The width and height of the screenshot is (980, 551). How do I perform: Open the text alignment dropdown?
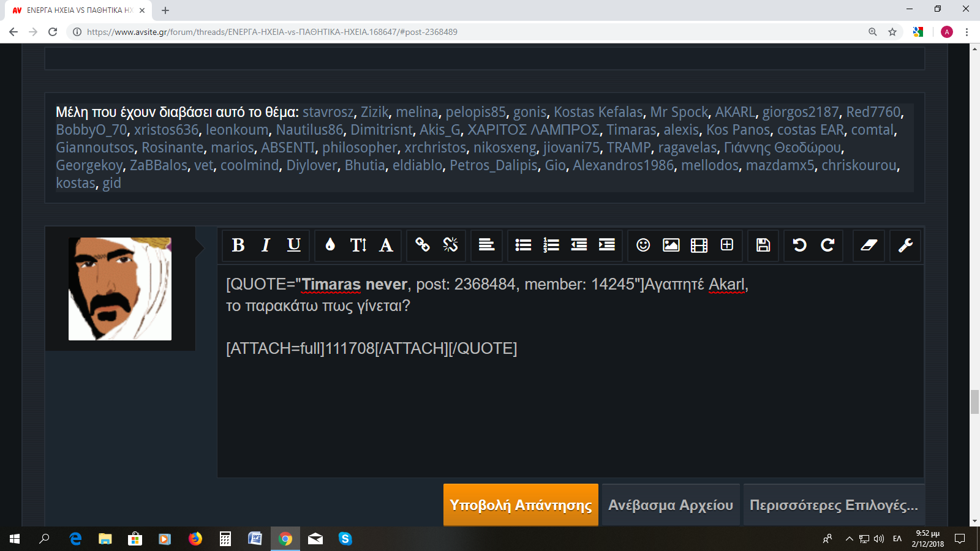[486, 246]
